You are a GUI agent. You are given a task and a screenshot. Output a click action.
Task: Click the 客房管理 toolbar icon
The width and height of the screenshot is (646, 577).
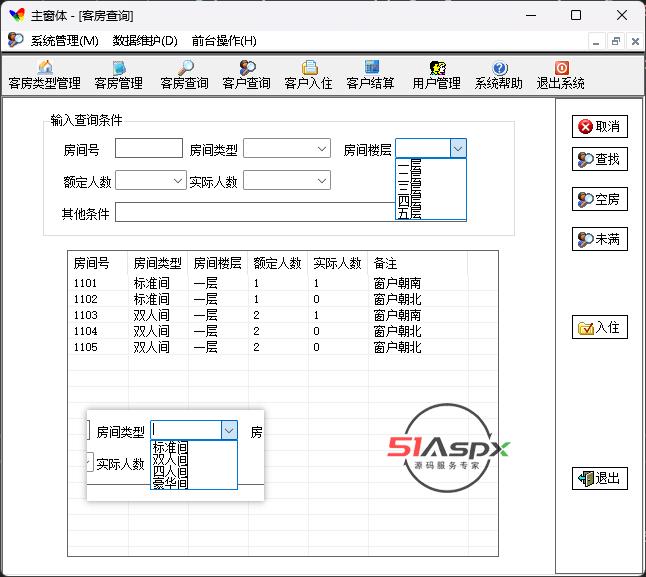coord(118,75)
